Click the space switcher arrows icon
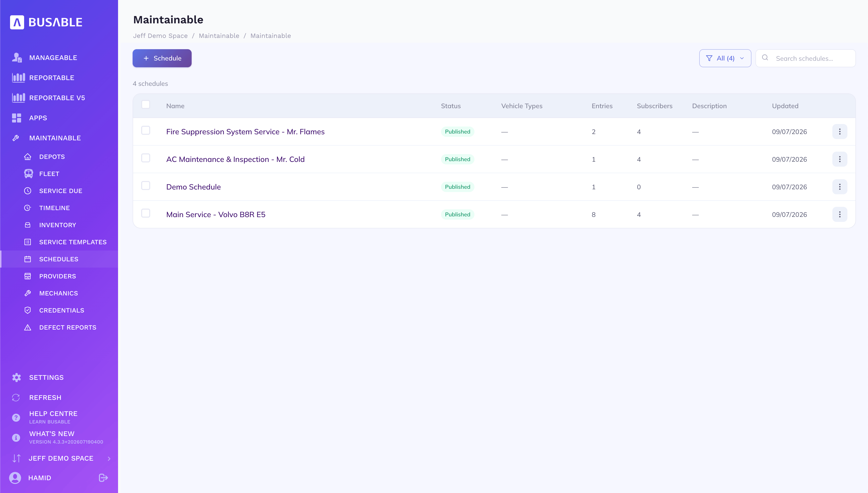868x493 pixels. 17,458
